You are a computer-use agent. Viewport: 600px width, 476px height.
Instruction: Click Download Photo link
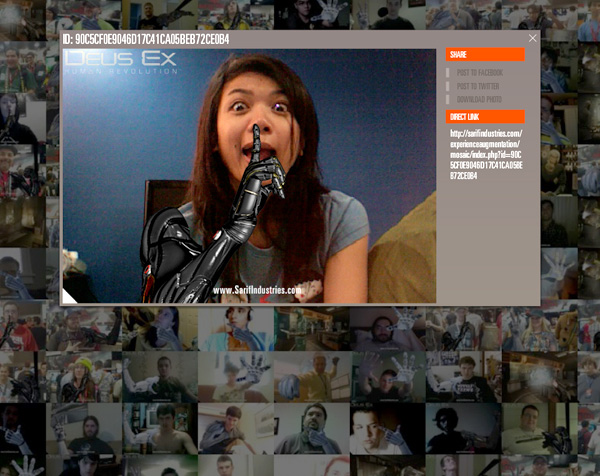pos(479,99)
